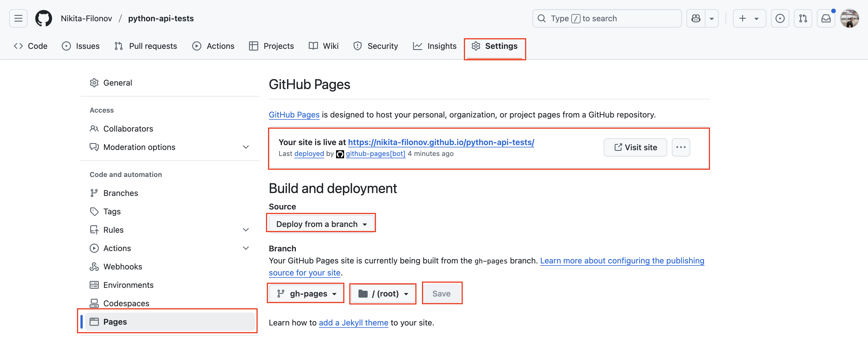Open the gh-pages branch selector dropdown
Viewport: 868px width, 339px height.
[306, 294]
